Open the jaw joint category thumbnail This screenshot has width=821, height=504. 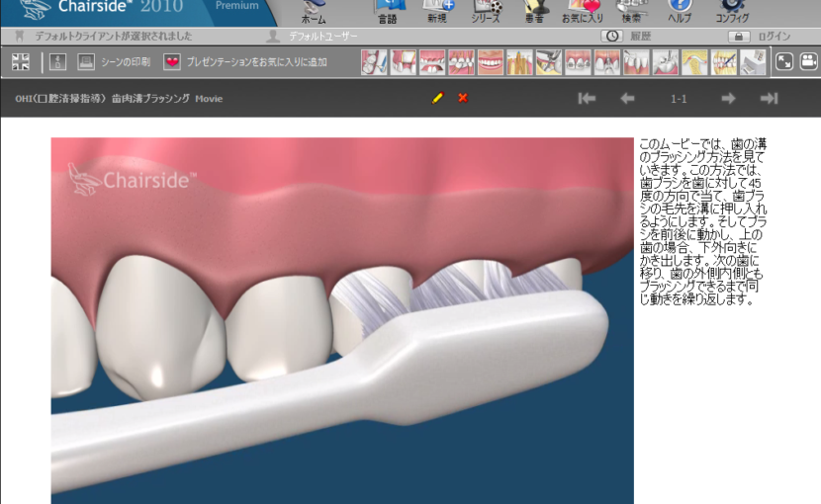click(694, 62)
